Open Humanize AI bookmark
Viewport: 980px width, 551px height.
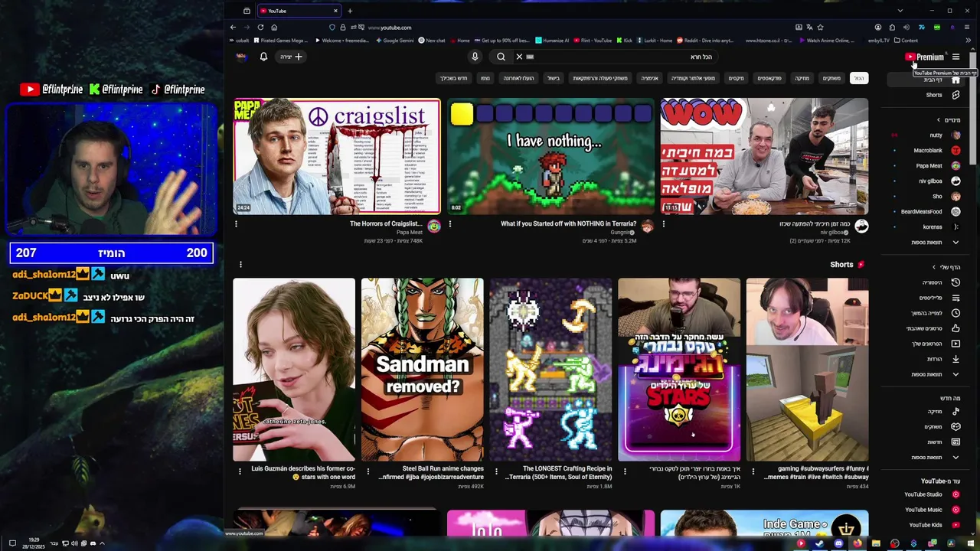point(552,41)
